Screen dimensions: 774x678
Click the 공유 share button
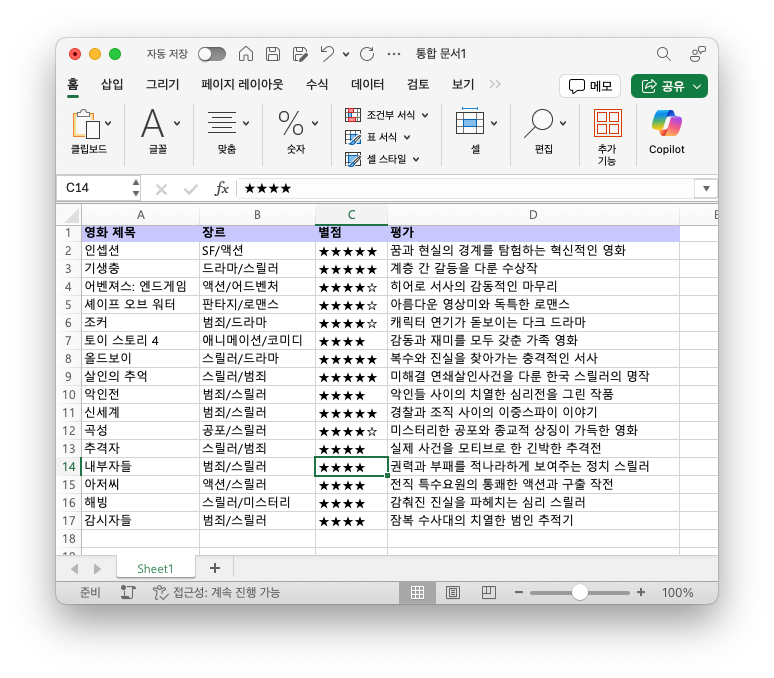[x=669, y=86]
